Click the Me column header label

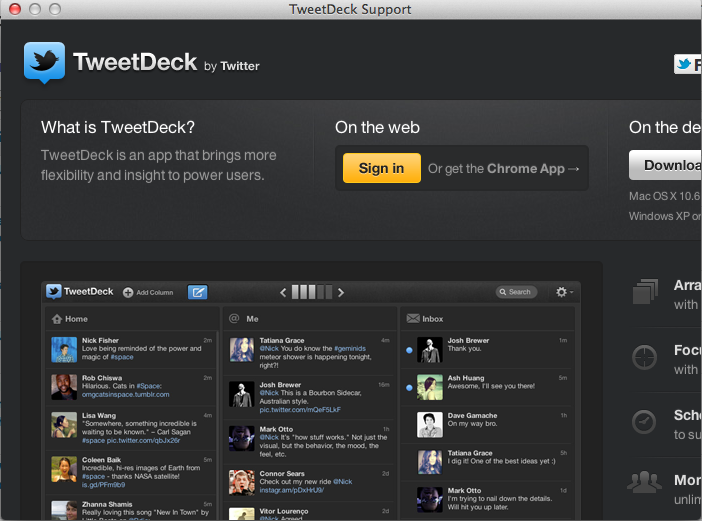(x=253, y=319)
